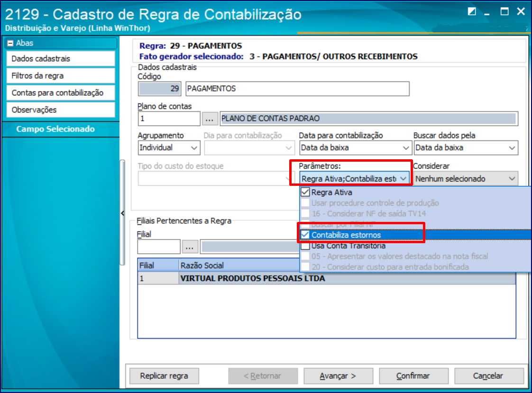Close the Cadastro de Regra window
This screenshot has height=393, width=532.
521,11
